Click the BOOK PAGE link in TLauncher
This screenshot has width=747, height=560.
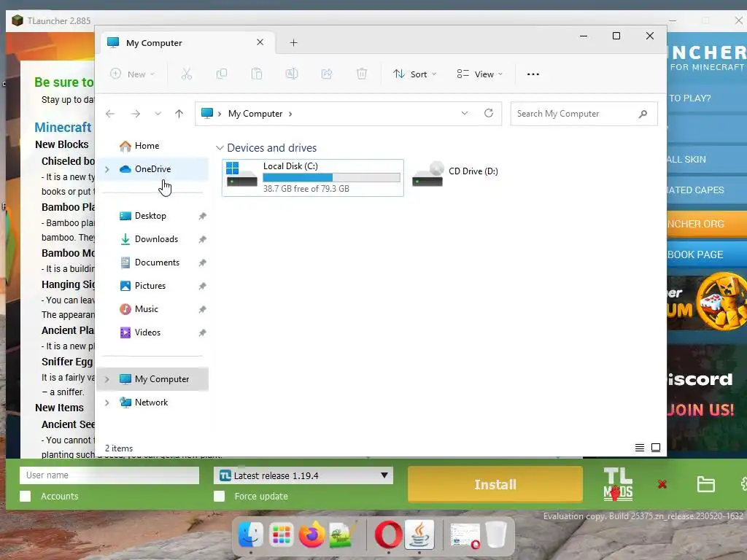click(x=707, y=254)
